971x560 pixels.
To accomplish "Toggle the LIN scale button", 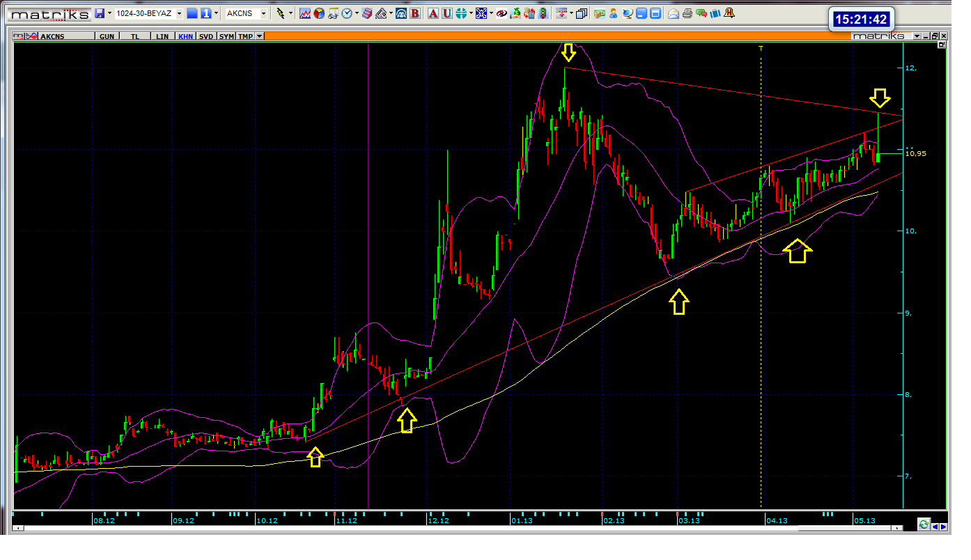I will (162, 36).
